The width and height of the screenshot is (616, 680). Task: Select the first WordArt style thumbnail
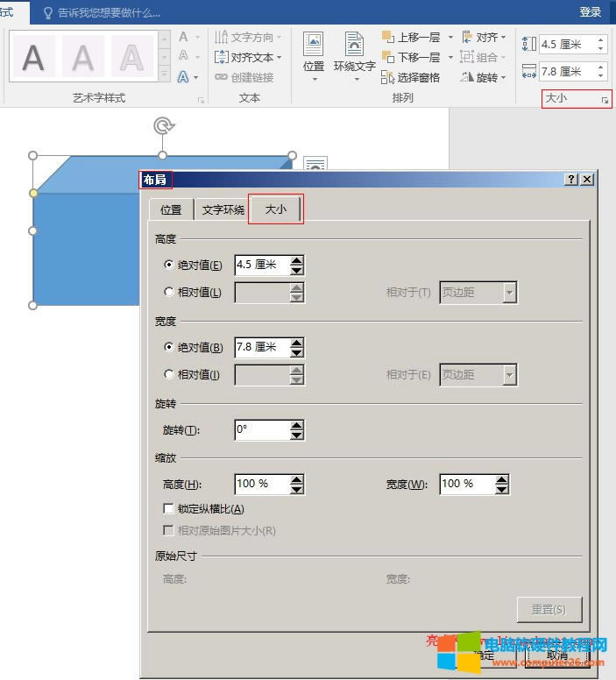(x=33, y=57)
